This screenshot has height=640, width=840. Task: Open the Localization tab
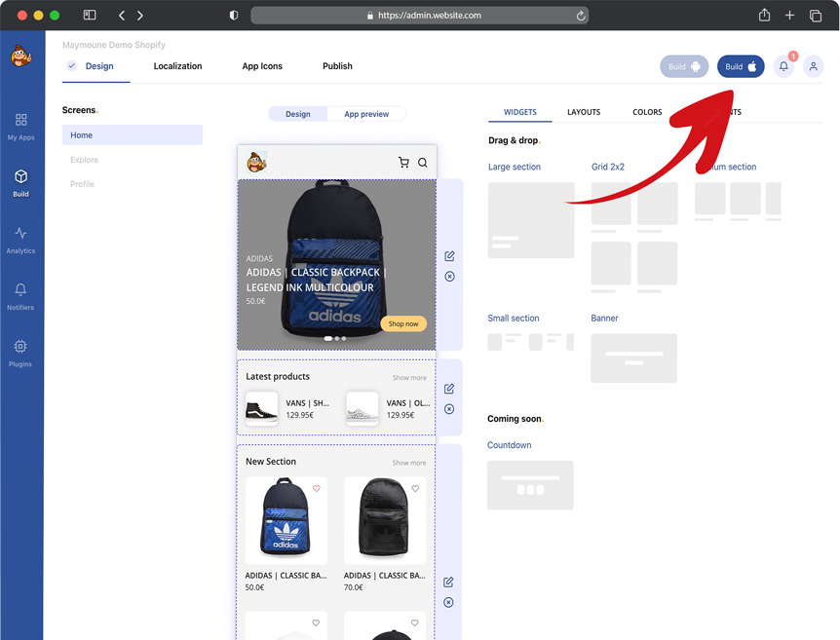178,66
